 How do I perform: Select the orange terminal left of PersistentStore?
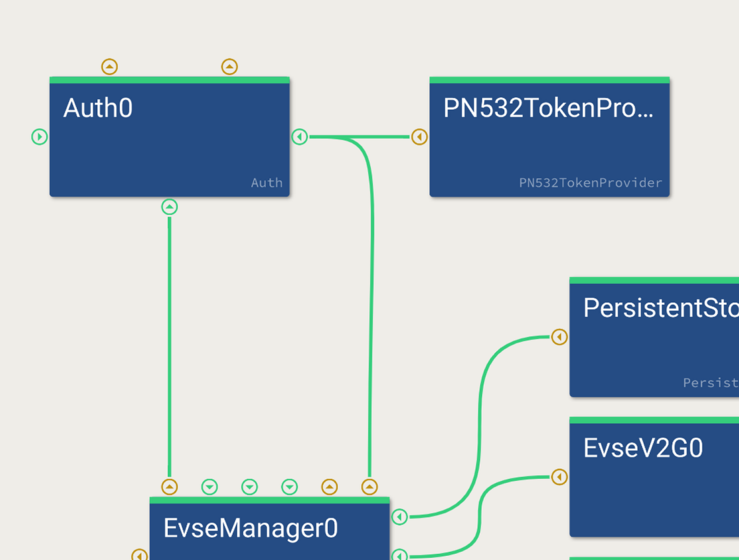pos(559,337)
